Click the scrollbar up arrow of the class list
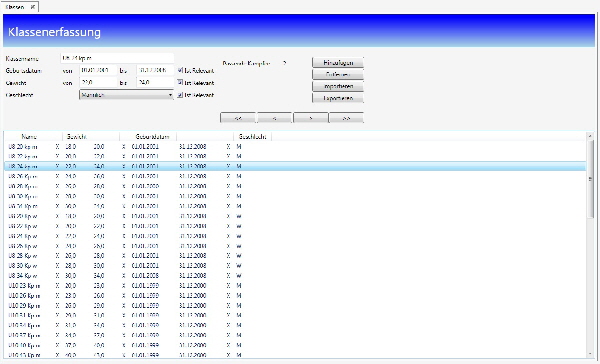The image size is (600, 364). point(590,136)
